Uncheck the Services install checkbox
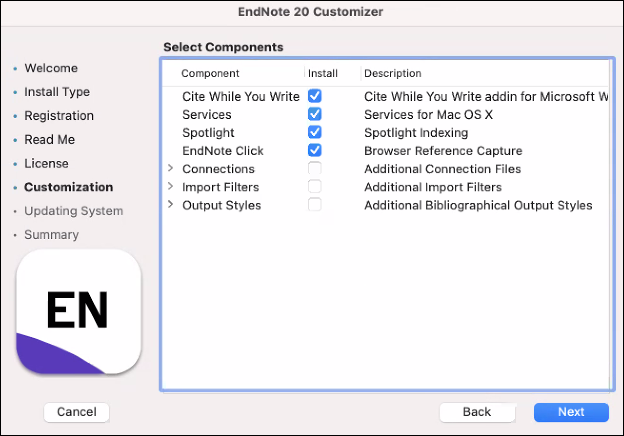Image resolution: width=624 pixels, height=436 pixels. [314, 114]
